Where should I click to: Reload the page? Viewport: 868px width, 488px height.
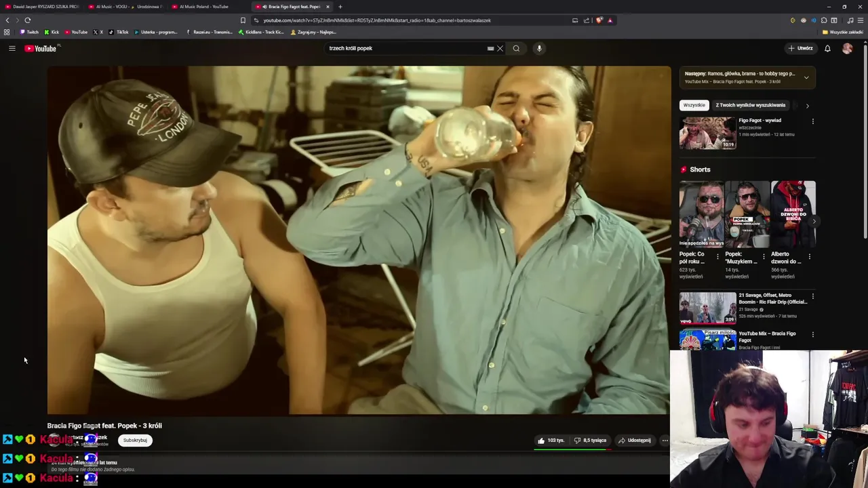click(27, 20)
